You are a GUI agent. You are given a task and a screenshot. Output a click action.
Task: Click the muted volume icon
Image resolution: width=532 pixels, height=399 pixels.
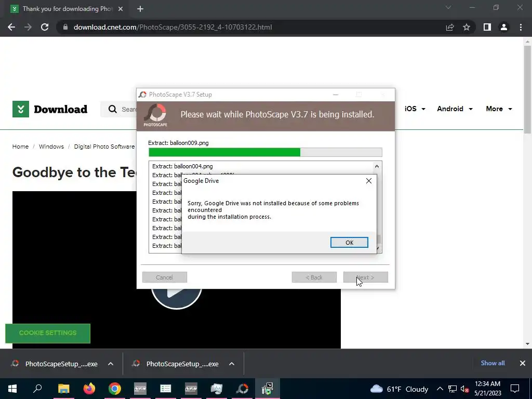(464, 389)
